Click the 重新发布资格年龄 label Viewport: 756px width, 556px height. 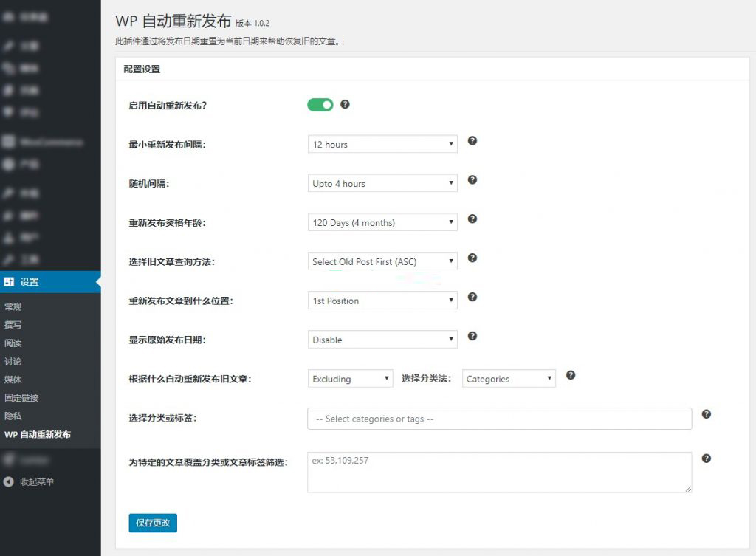pyautogui.click(x=168, y=223)
